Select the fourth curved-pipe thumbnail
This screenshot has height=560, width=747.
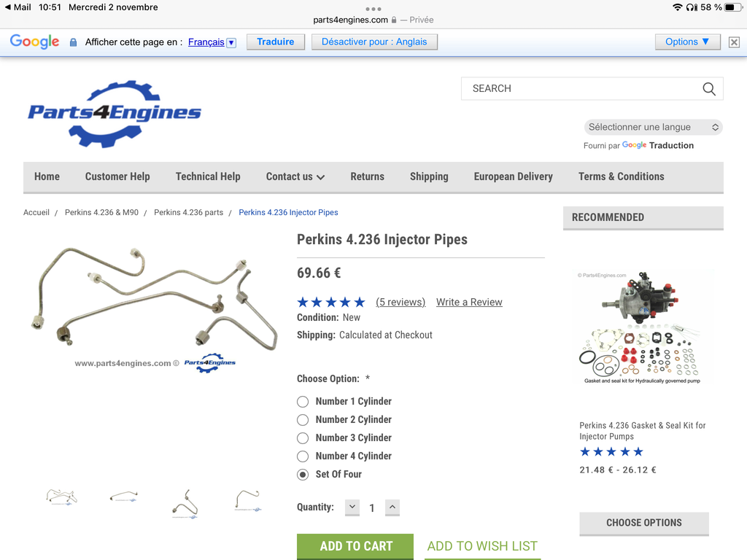(x=248, y=501)
